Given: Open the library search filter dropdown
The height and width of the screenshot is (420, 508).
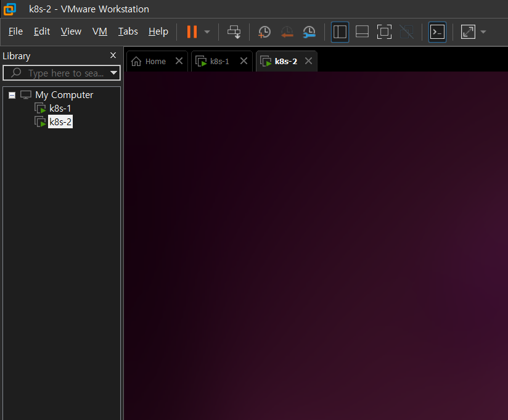Looking at the screenshot, I should pos(113,73).
